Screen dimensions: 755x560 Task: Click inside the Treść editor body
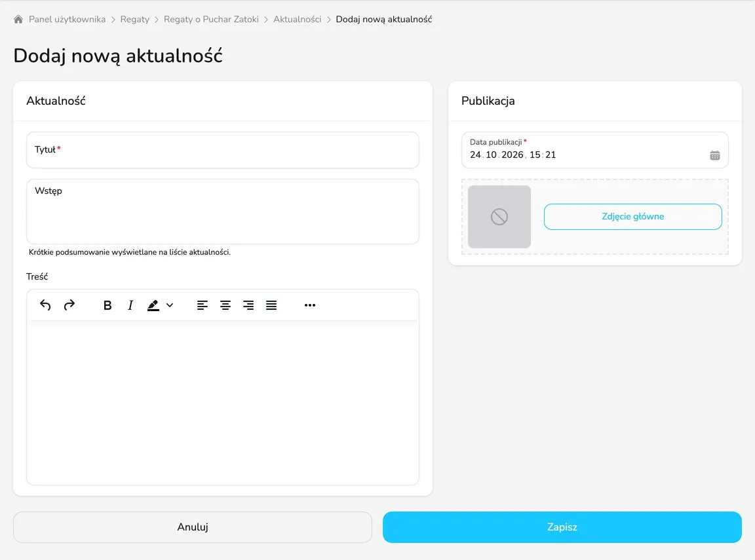[x=222, y=402]
